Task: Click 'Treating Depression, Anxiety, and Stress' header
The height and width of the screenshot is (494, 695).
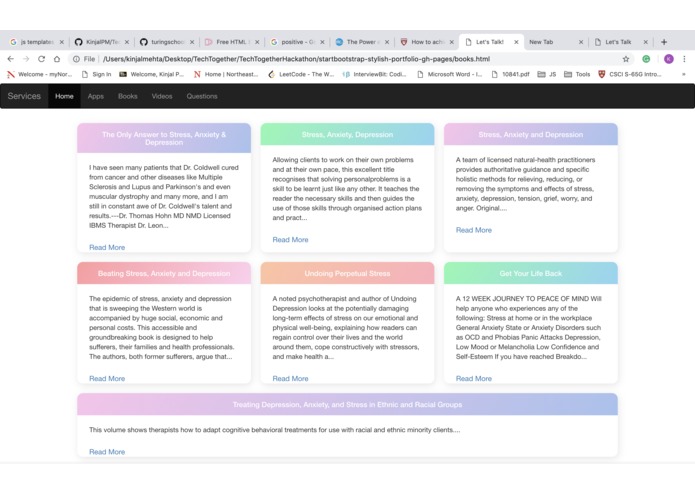Action: coord(348,405)
